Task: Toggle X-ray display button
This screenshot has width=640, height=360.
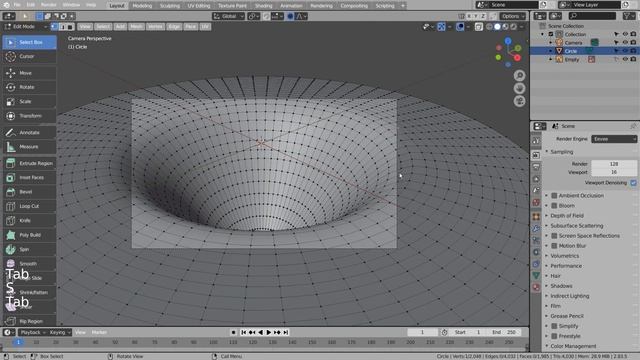Action: coord(478,27)
